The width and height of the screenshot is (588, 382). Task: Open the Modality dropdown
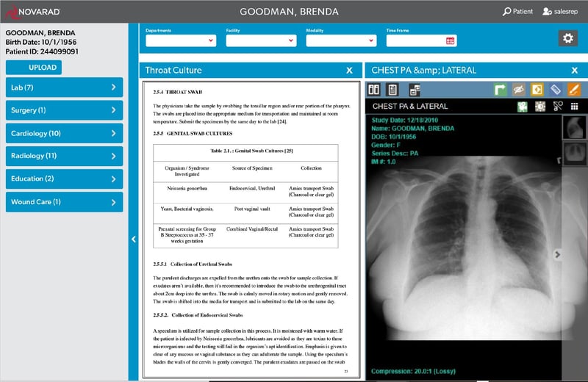tap(341, 40)
